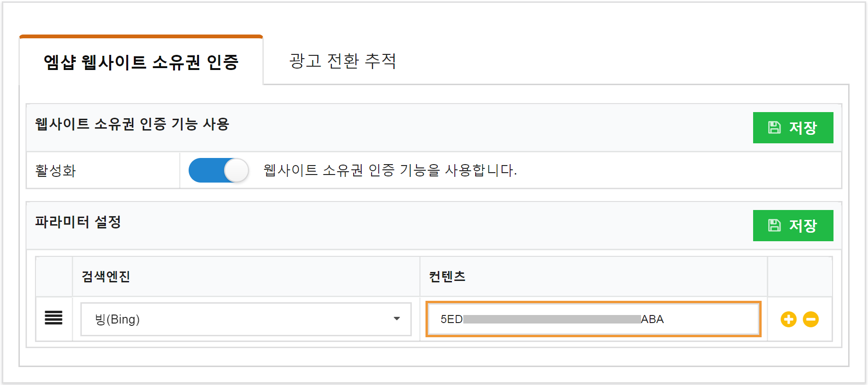Save the 웹사이트 소유권 인증 기능 사용 section
The width and height of the screenshot is (868, 385).
click(x=793, y=128)
